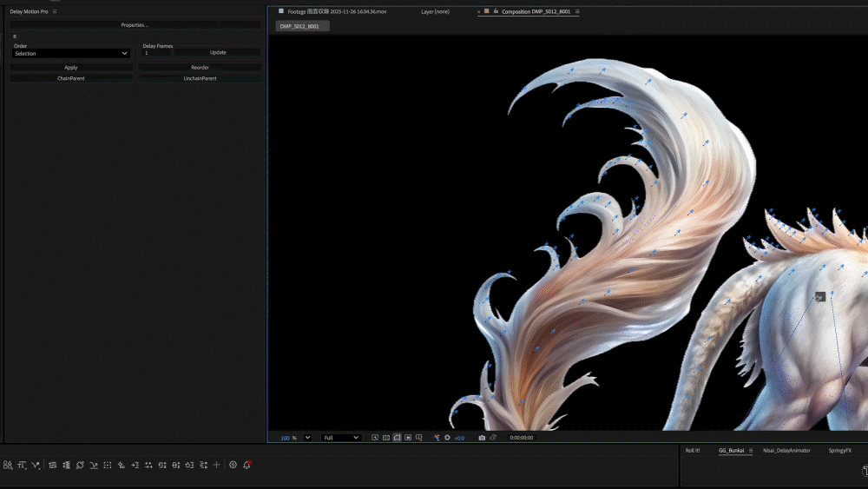Open the Delay Motion Pro panel menu
The image size is (868, 489).
coord(55,12)
